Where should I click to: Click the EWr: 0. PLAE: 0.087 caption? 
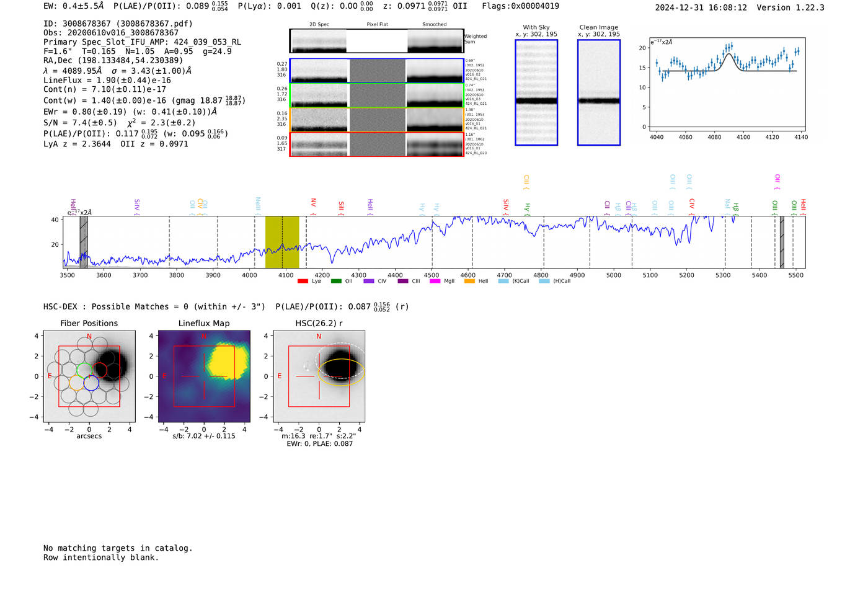(x=319, y=443)
